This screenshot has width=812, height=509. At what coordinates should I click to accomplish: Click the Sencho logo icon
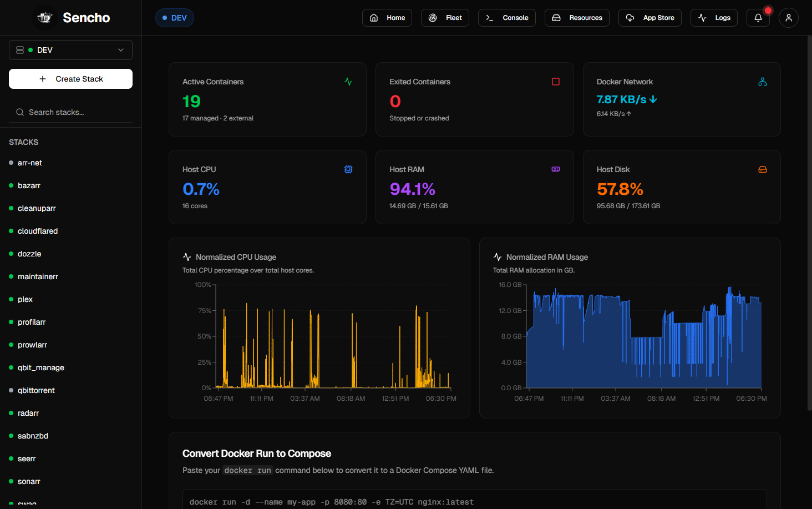click(x=45, y=18)
